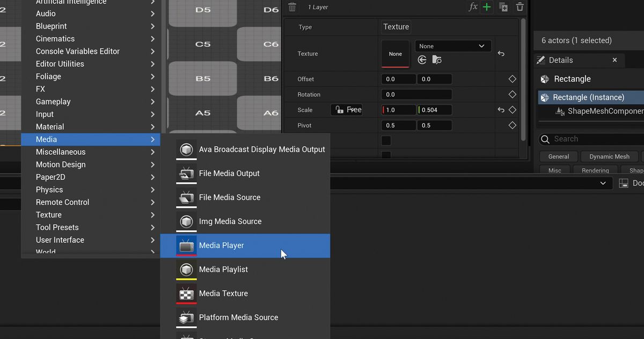The width and height of the screenshot is (644, 339).
Task: Edit the Scale X value of 1.0
Action: click(x=398, y=109)
